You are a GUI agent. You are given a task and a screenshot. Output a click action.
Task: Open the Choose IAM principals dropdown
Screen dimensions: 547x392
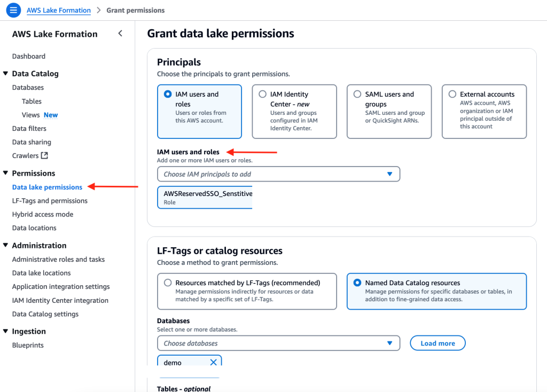pyautogui.click(x=278, y=174)
